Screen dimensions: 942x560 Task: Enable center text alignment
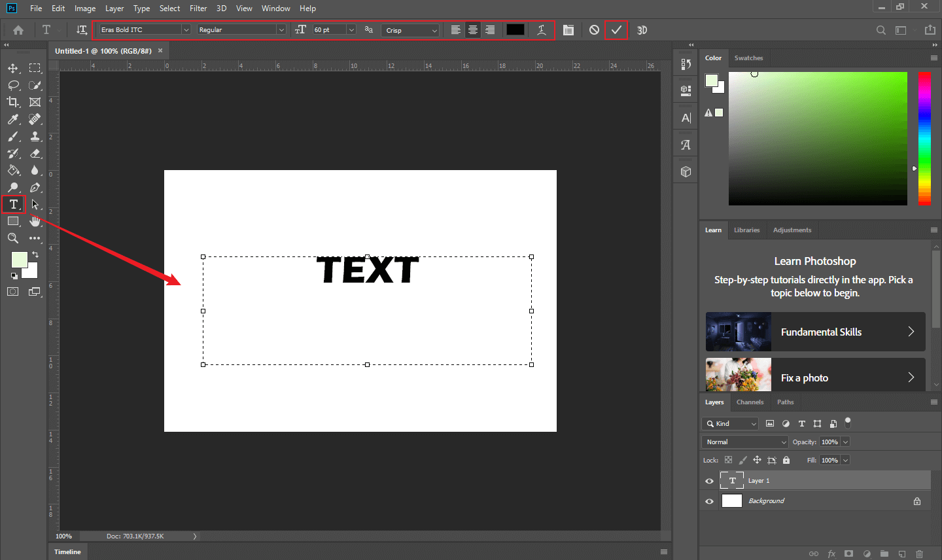pyautogui.click(x=472, y=29)
